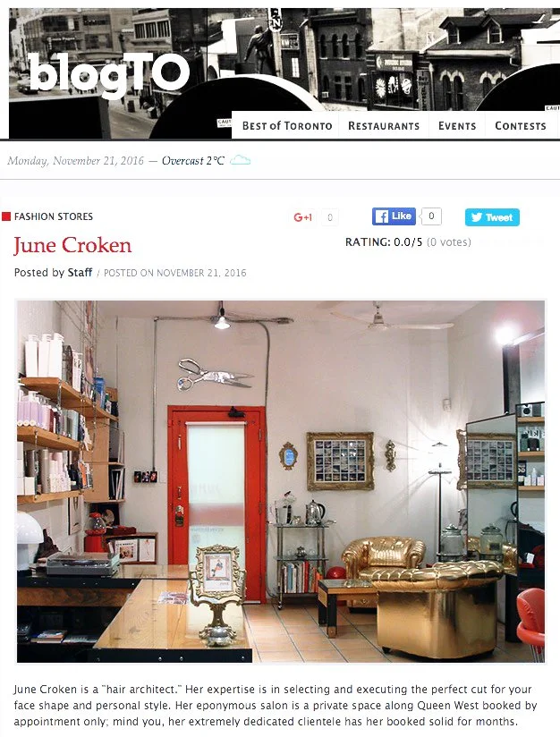
Task: Open the Best of Toronto menu
Action: tap(287, 126)
